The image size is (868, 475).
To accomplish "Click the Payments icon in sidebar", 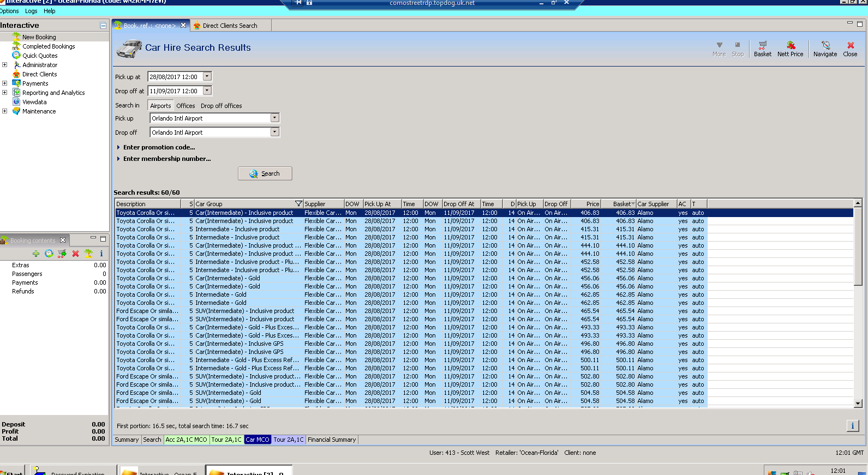I will point(16,83).
